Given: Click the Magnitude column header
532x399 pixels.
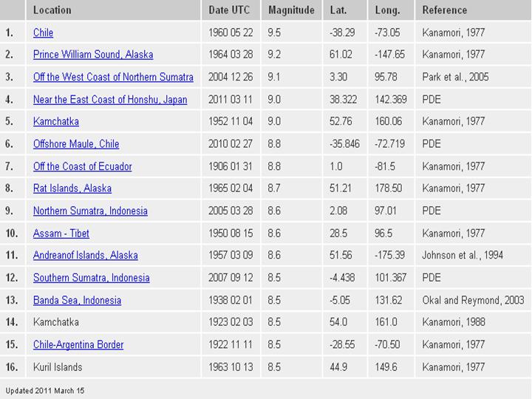Looking at the screenshot, I should pyautogui.click(x=291, y=10).
